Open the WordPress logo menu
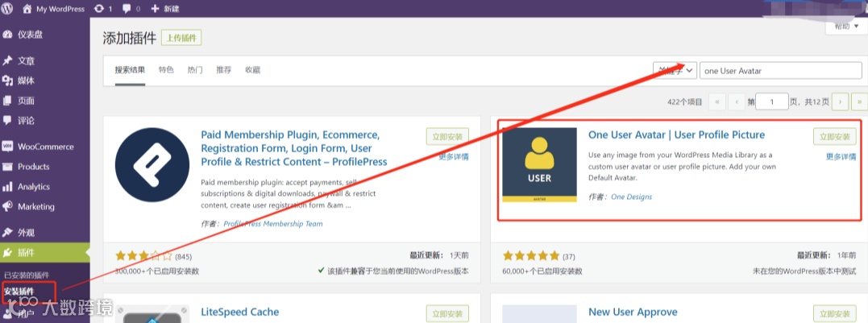 pyautogui.click(x=8, y=8)
